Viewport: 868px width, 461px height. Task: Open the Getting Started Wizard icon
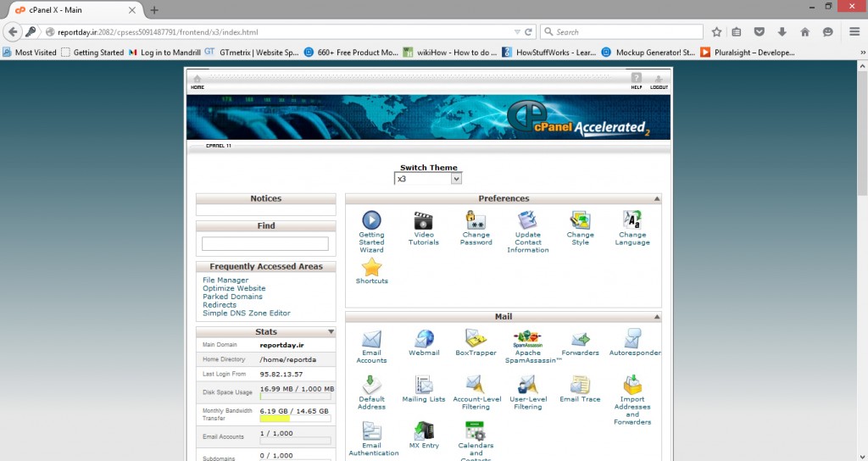tap(371, 220)
